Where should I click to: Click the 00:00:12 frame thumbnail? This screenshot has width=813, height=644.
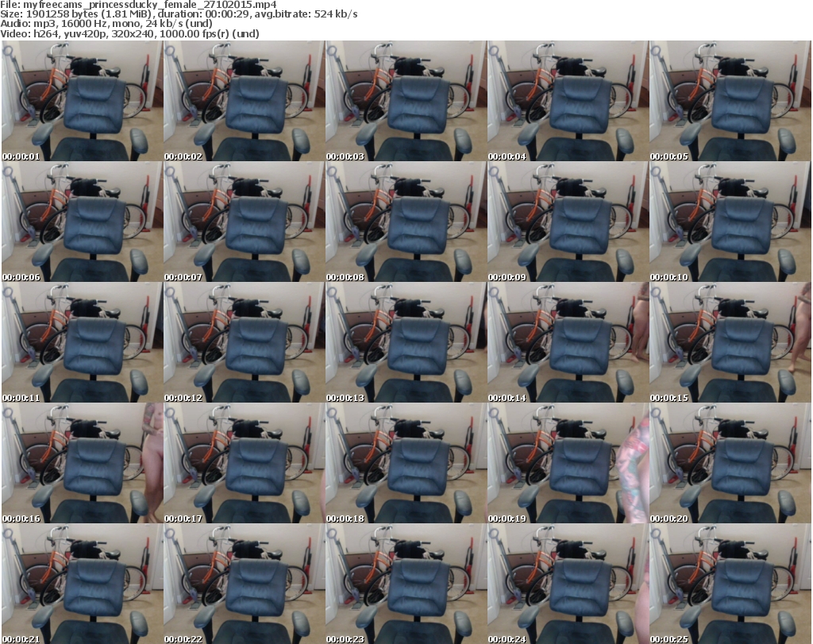[245, 343]
